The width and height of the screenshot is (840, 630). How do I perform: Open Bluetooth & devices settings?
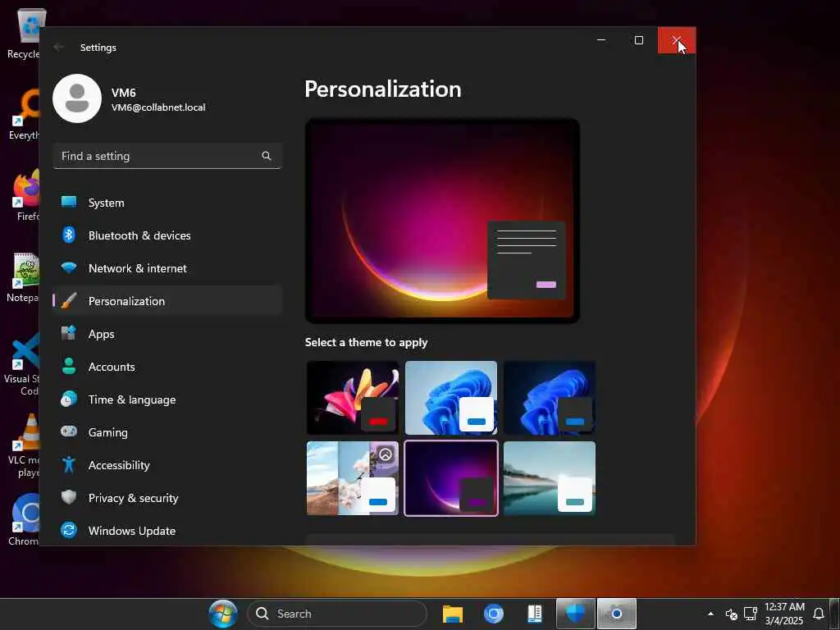click(x=167, y=235)
